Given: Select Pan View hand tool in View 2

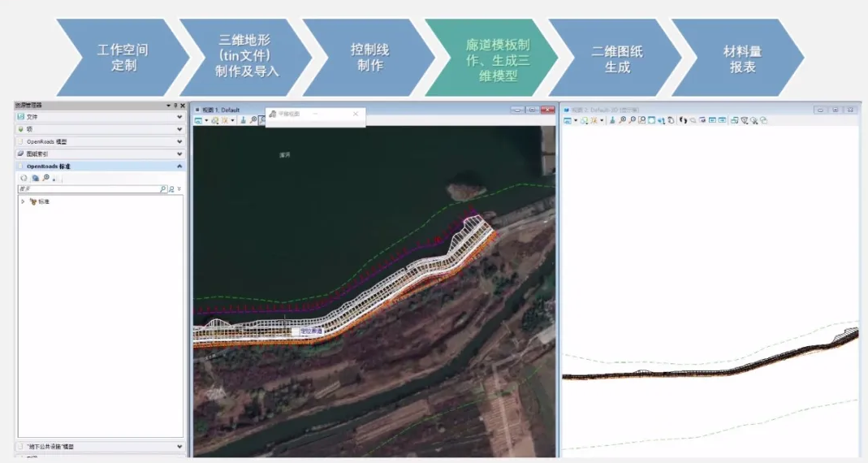Looking at the screenshot, I should click(x=671, y=120).
